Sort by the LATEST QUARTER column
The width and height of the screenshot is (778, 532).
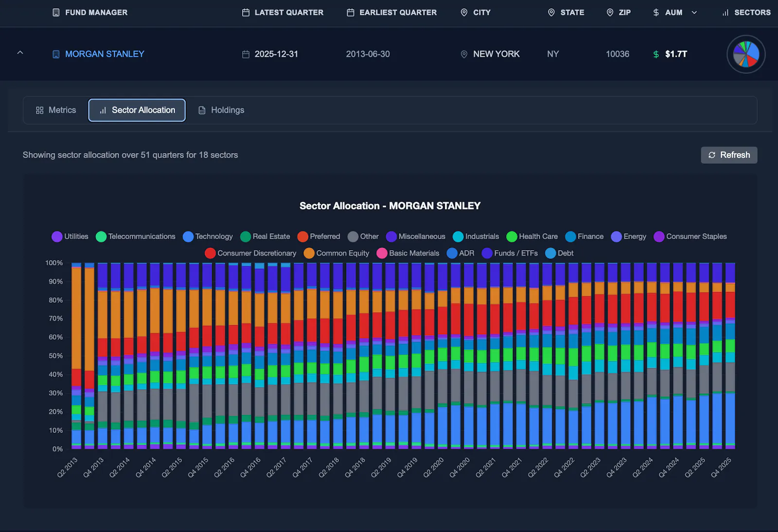click(x=289, y=13)
